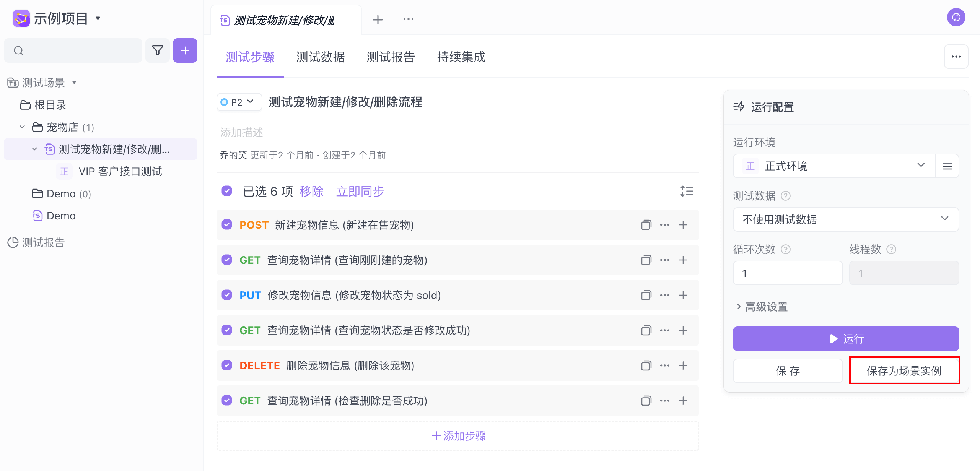This screenshot has height=471, width=980.
Task: Uncheck the POST 新建宠物信息 step
Action: pos(227,225)
